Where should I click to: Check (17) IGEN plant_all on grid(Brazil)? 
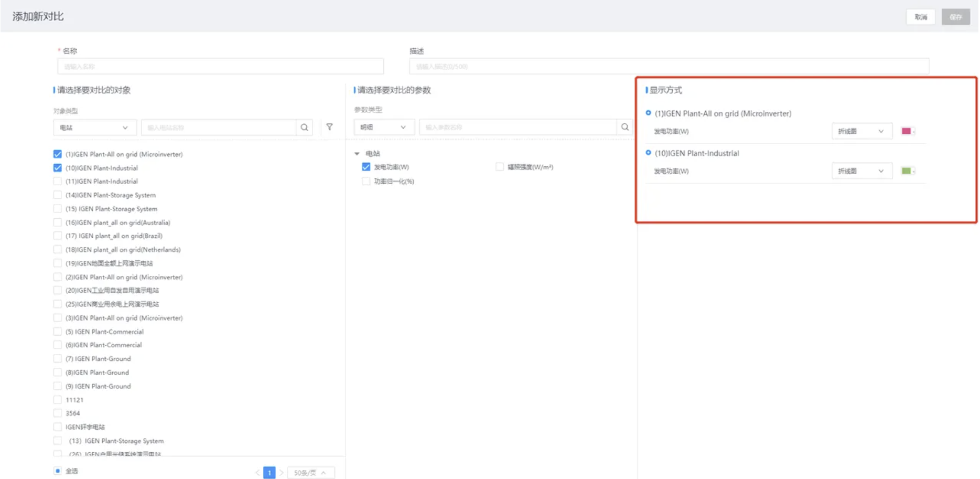click(58, 236)
